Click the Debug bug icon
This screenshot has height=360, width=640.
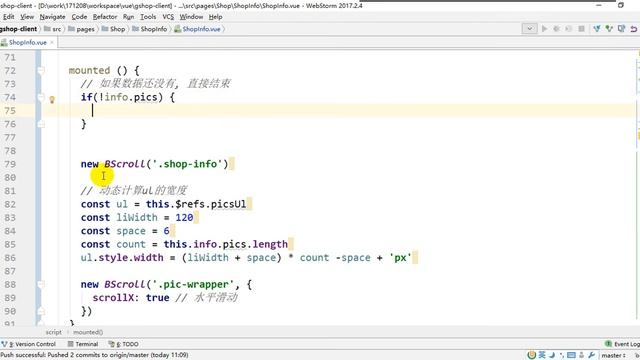(x=556, y=29)
